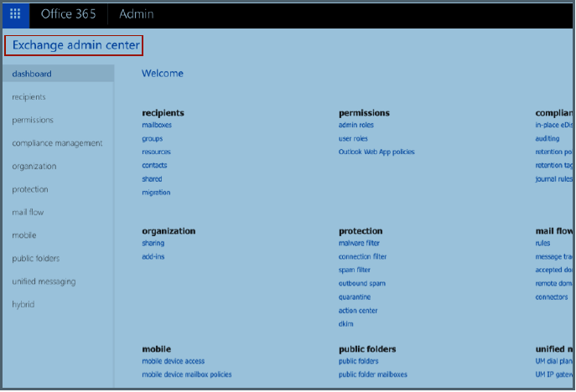Click the public folder mailboxes link
This screenshot has height=392, width=576.
(x=373, y=374)
